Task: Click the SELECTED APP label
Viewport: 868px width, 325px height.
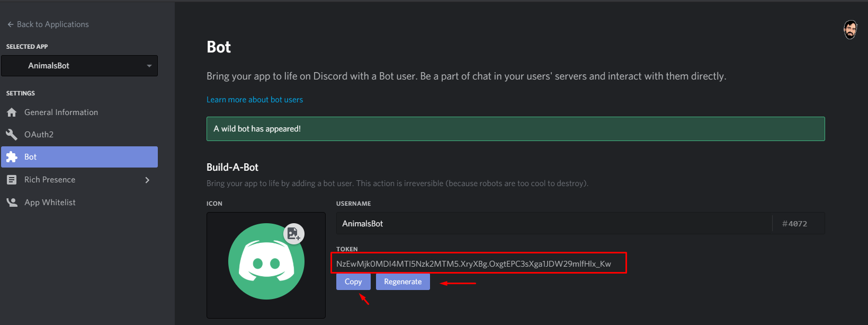Action: point(27,47)
